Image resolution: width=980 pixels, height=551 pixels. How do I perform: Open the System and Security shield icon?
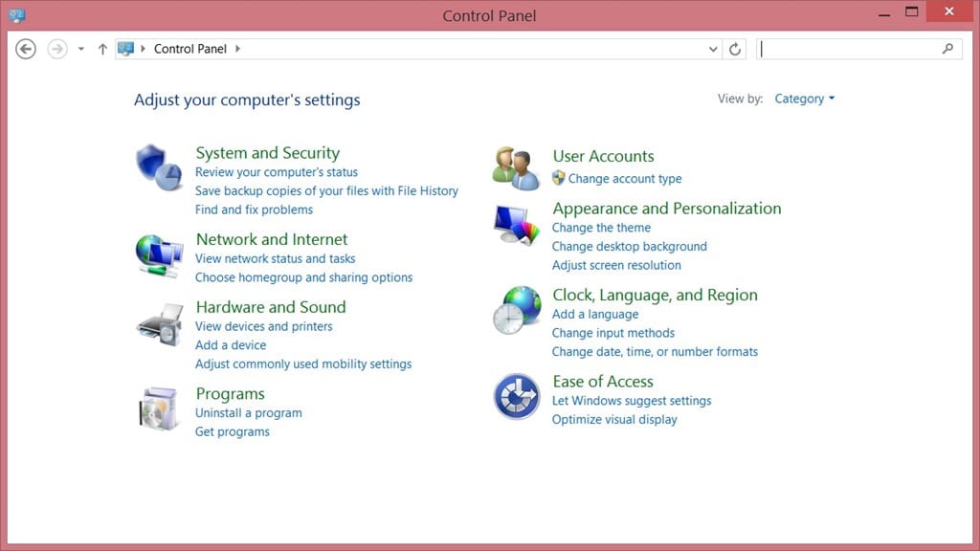[159, 167]
